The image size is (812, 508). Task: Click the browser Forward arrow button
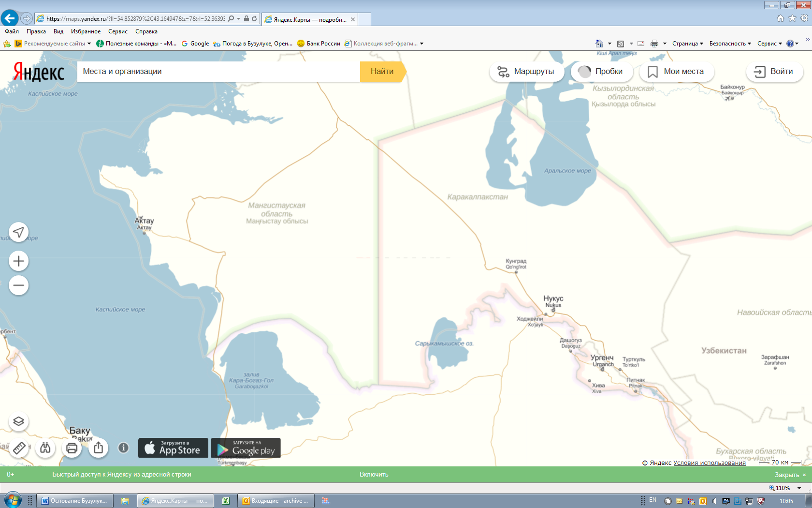tap(27, 18)
